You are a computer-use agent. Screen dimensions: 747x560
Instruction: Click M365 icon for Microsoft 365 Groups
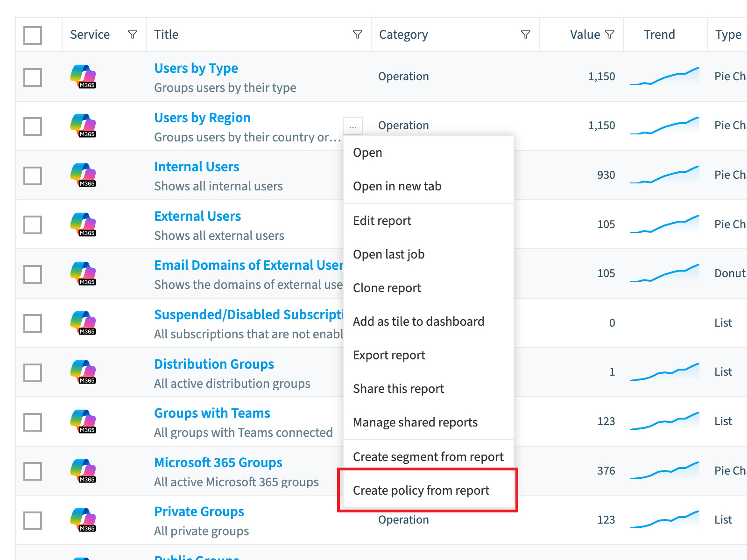pyautogui.click(x=83, y=471)
